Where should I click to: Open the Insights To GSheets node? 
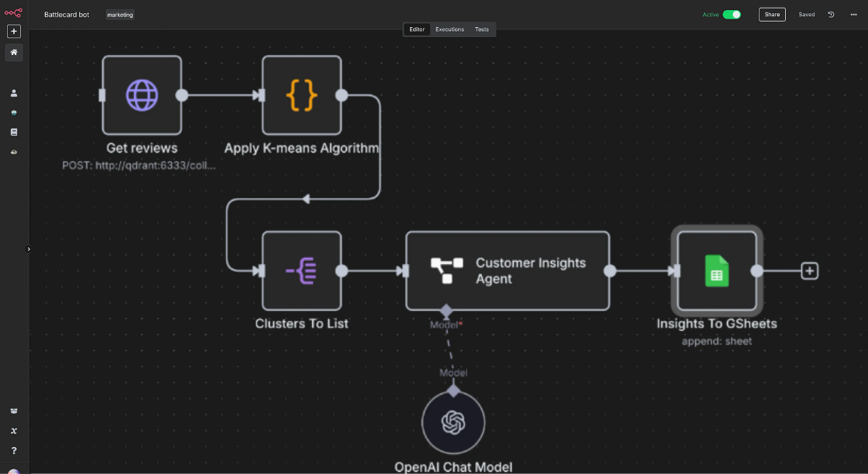tap(716, 270)
